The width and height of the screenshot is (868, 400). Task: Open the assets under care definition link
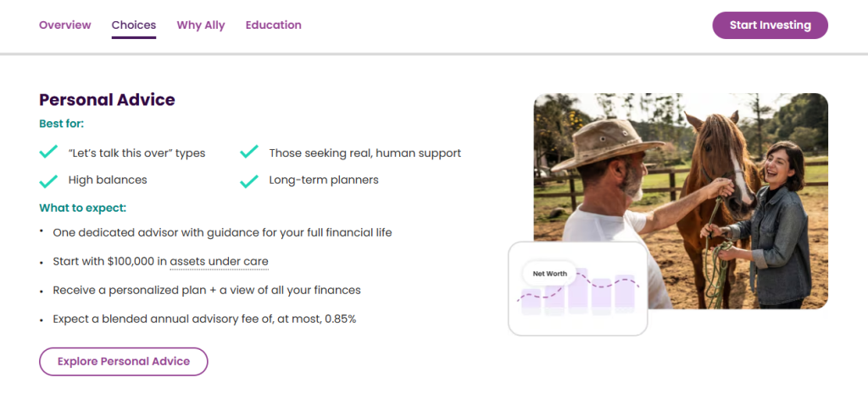(x=219, y=261)
